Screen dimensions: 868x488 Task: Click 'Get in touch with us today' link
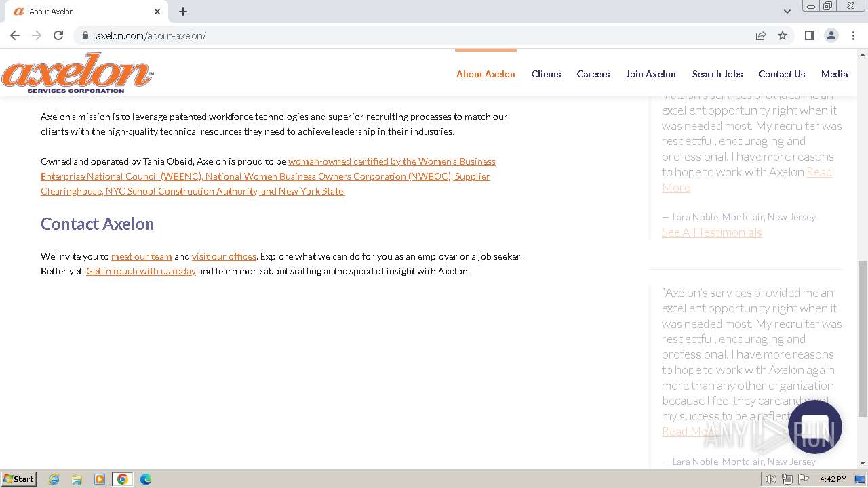(x=141, y=271)
